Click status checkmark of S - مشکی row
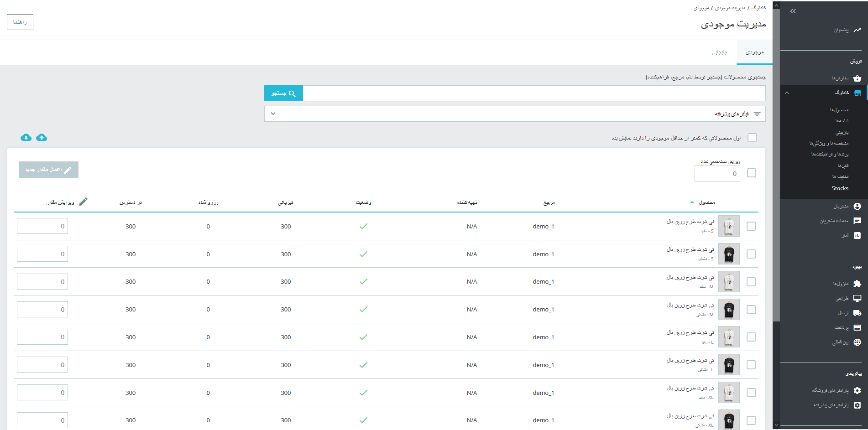This screenshot has height=430, width=868. (363, 254)
